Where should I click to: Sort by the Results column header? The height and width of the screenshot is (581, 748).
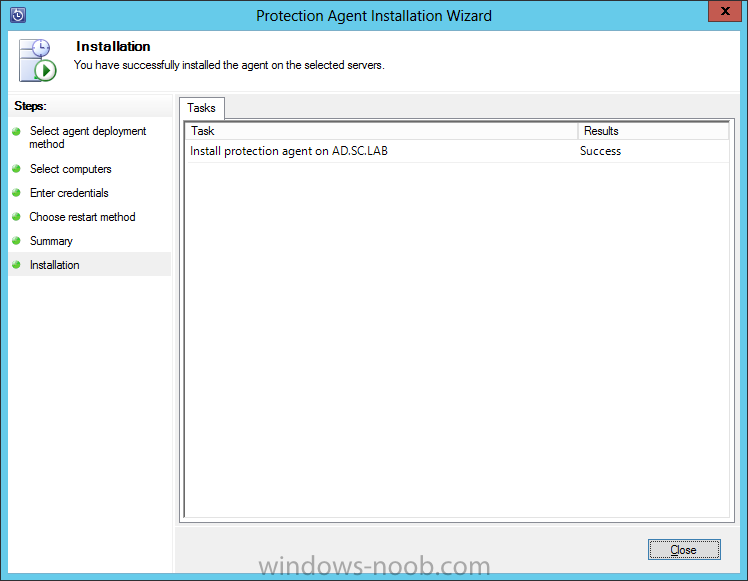coord(653,131)
